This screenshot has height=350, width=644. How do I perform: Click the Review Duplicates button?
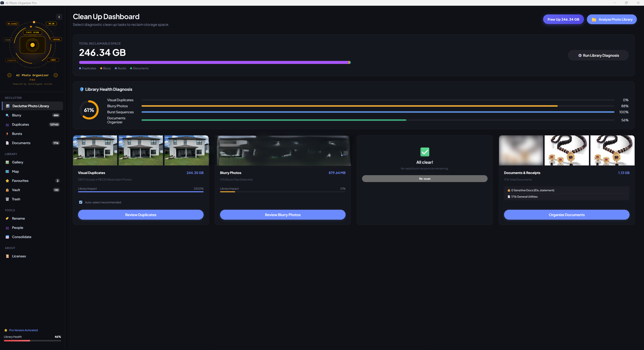[141, 215]
